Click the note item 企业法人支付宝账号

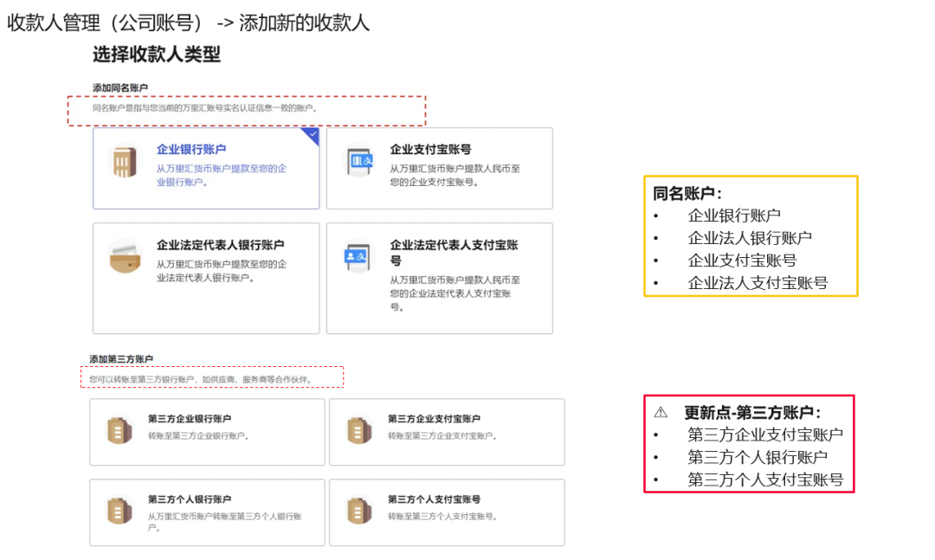click(758, 283)
